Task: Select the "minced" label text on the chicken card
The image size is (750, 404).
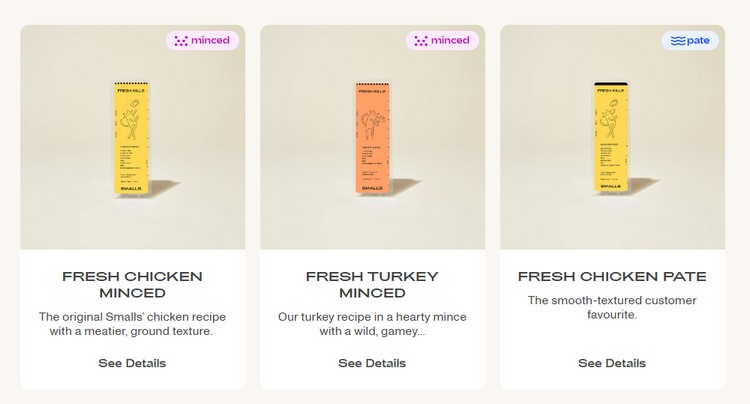Action: click(x=210, y=41)
